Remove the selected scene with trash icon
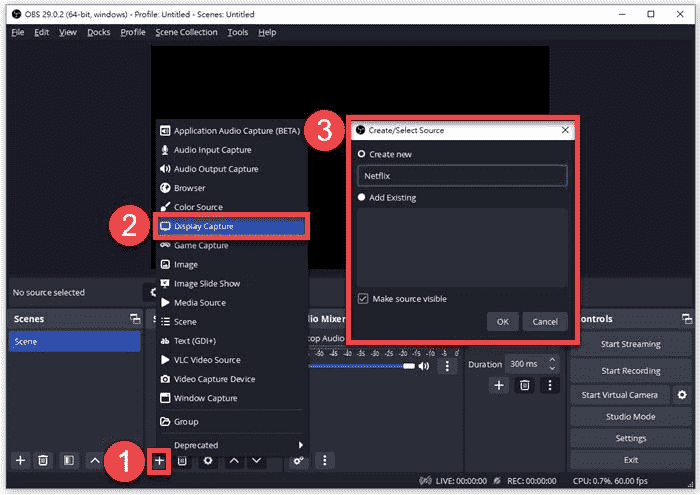Image resolution: width=700 pixels, height=495 pixels. pyautogui.click(x=43, y=460)
